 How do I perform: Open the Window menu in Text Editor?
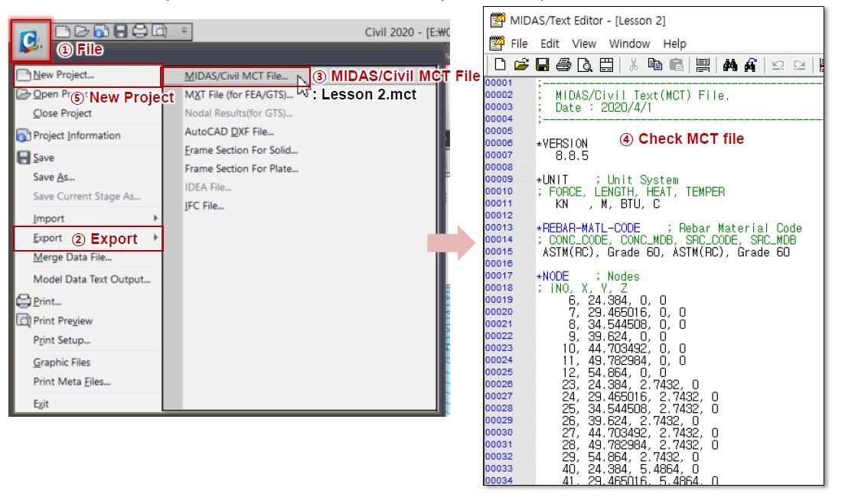(630, 44)
